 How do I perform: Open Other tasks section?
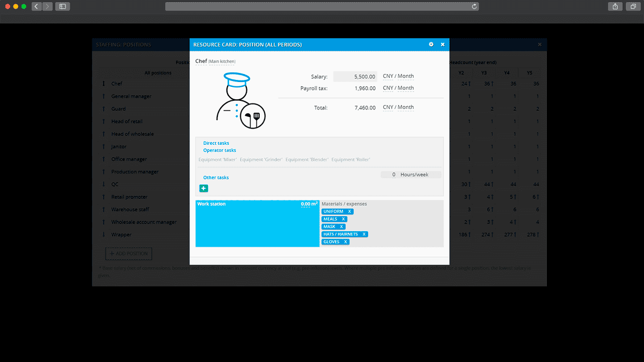(216, 178)
